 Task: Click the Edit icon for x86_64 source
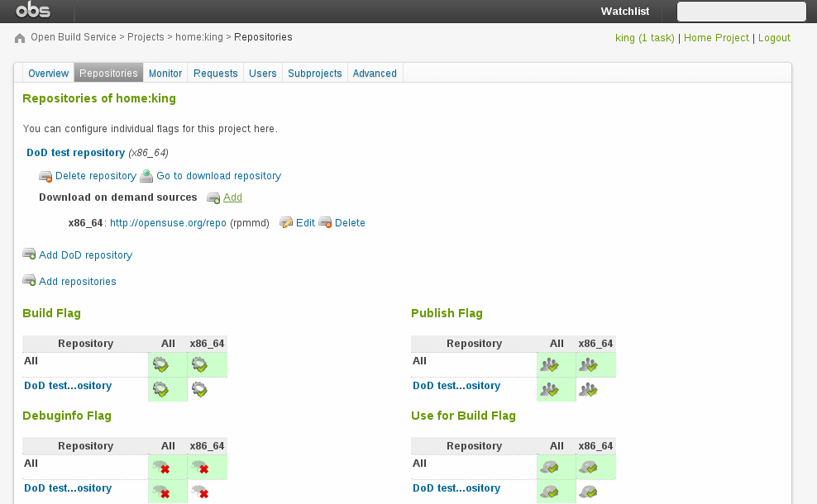[286, 222]
